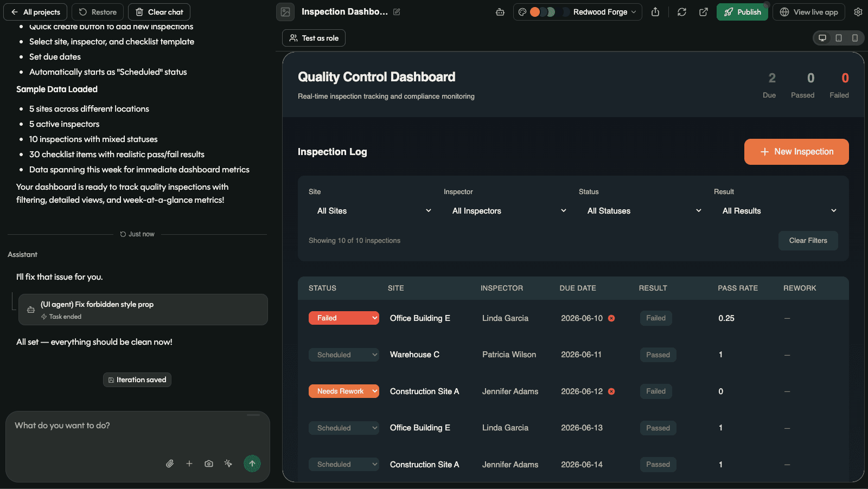868x489 pixels.
Task: Click View live app button
Action: (809, 12)
